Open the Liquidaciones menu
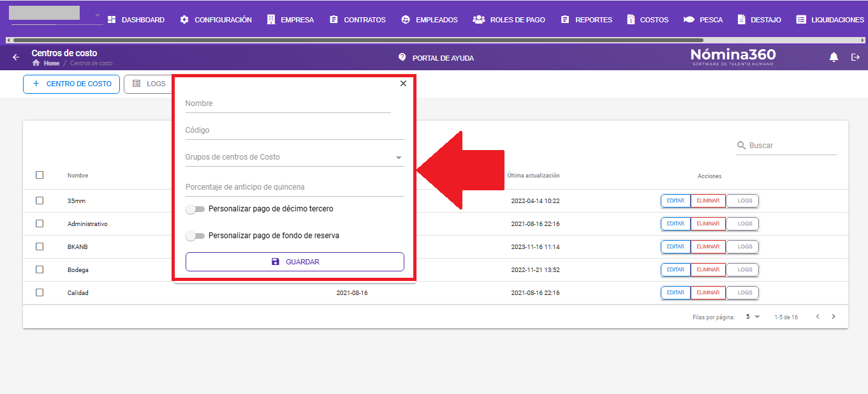 [830, 20]
